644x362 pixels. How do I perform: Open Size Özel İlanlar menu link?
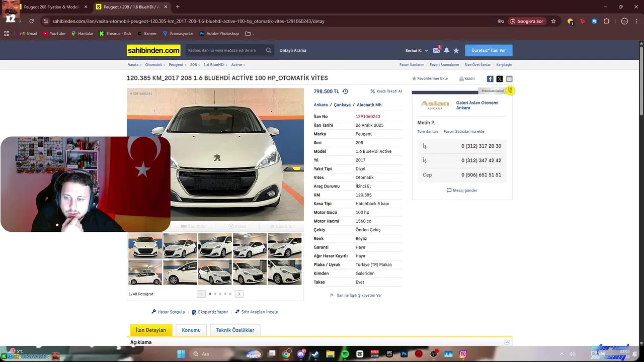pyautogui.click(x=477, y=65)
